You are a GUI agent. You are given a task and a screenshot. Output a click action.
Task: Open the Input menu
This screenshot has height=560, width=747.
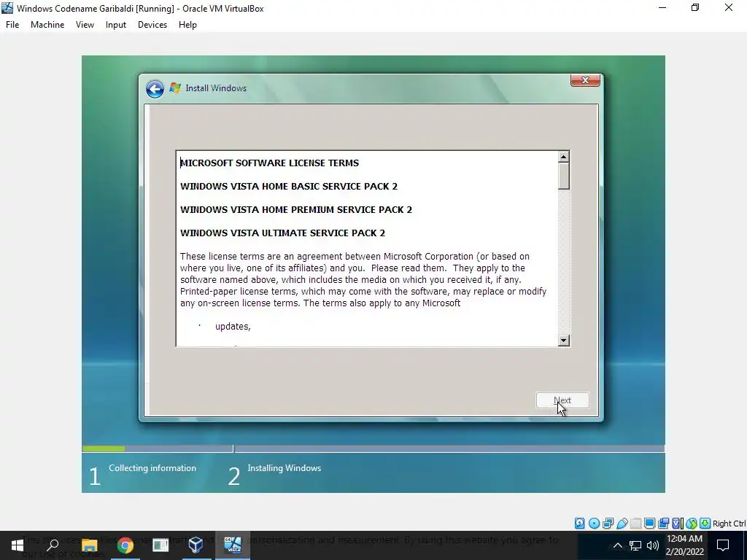116,25
